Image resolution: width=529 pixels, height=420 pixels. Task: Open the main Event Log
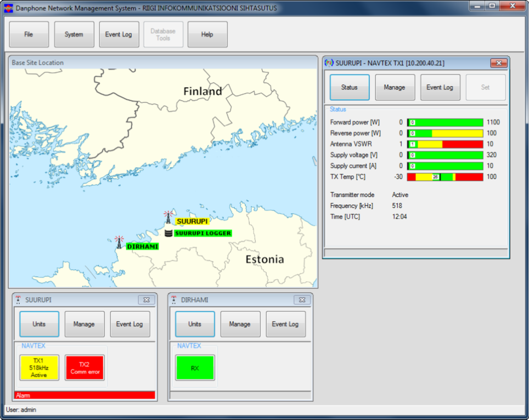[x=119, y=35]
